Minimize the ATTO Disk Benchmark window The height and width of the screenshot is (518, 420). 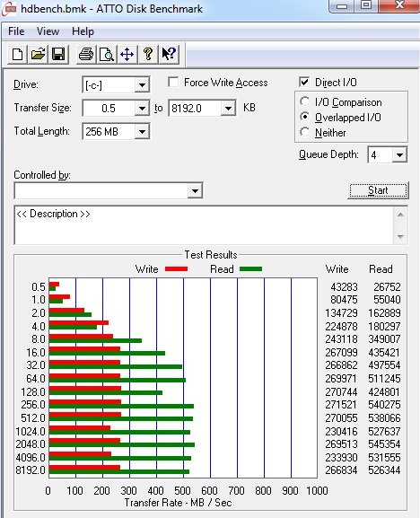[x=341, y=5]
